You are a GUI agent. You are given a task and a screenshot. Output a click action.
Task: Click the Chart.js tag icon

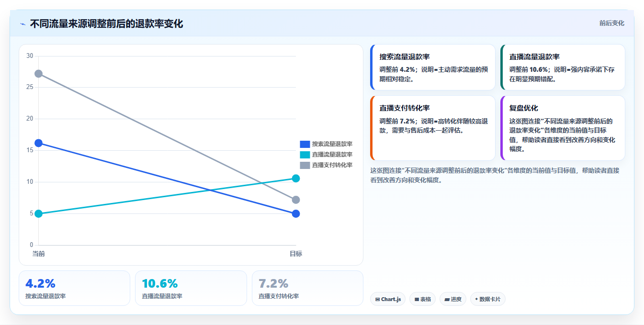tap(377, 299)
